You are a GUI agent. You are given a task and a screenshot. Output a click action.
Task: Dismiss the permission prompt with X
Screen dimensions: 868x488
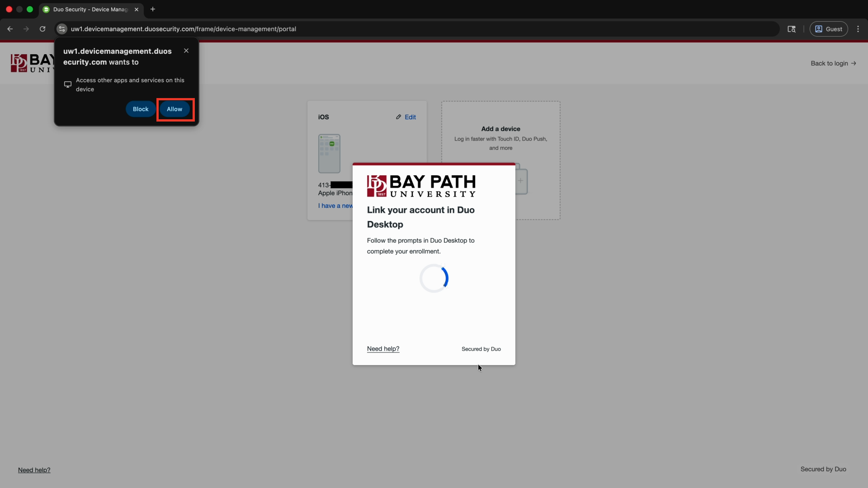[x=186, y=51]
